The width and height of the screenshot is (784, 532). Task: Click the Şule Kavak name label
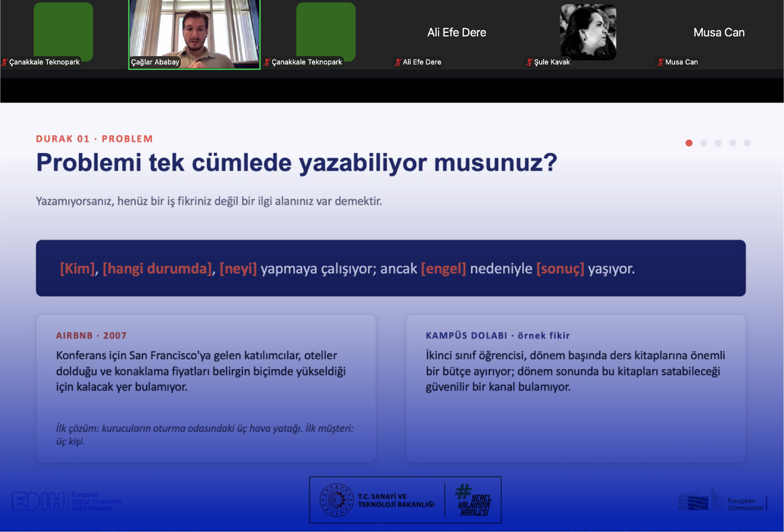(552, 62)
